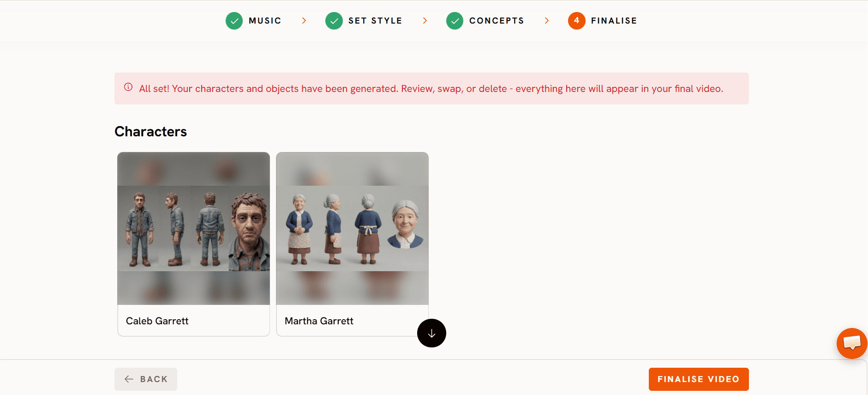Click the chevron after Set Style step
The width and height of the screenshot is (868, 395).
(x=425, y=21)
